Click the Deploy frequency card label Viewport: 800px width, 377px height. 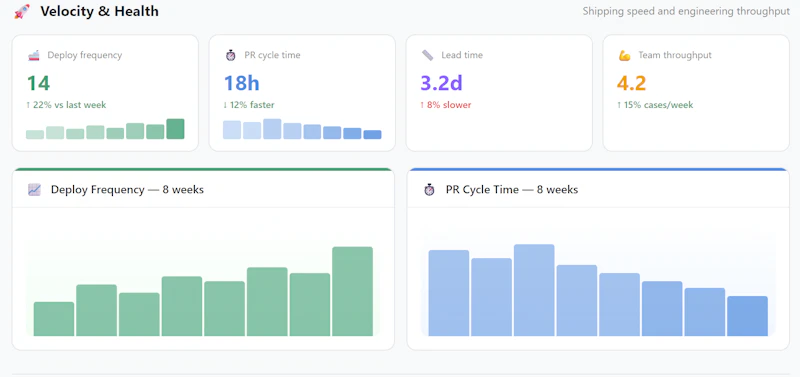pos(85,55)
